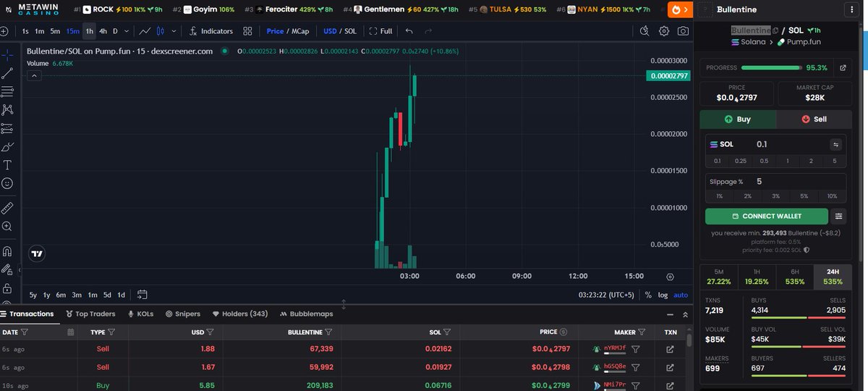Image resolution: width=868 pixels, height=391 pixels.
Task: Open chart settings gear
Action: coord(664,31)
